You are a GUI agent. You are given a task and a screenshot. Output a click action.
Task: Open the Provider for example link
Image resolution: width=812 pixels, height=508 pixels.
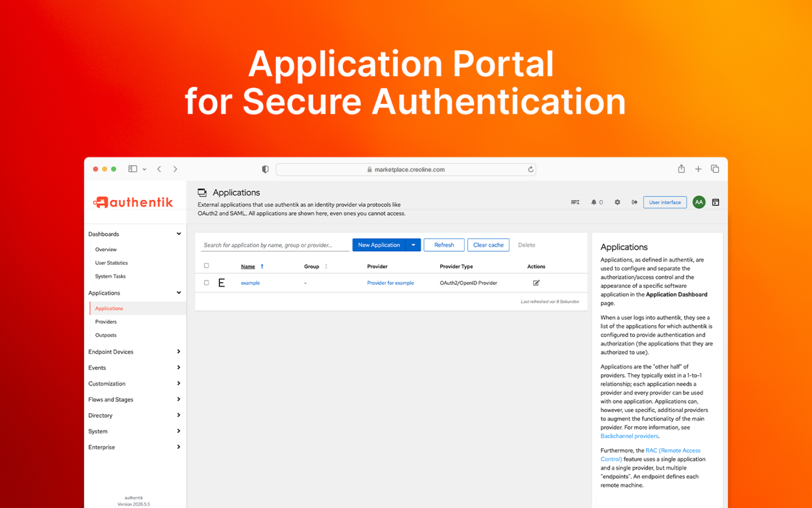(x=390, y=283)
